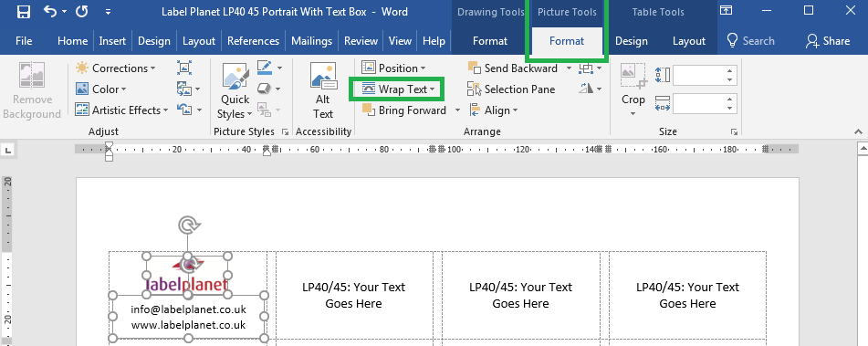
Task: Click Remove Background
Action: 32,91
